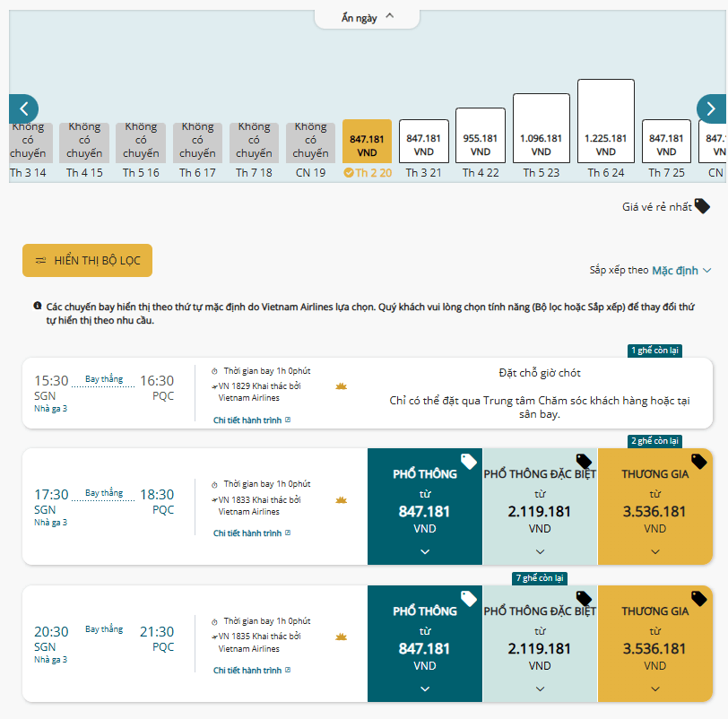Image resolution: width=728 pixels, height=719 pixels.
Task: Click the cheapest fare tag icon
Action: 702,206
